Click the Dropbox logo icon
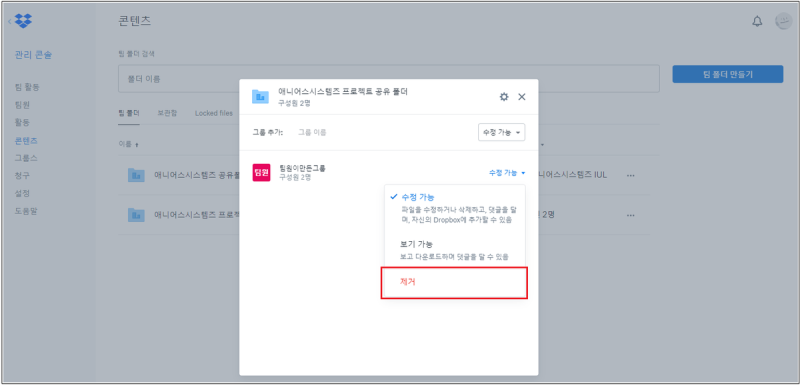 (x=23, y=21)
